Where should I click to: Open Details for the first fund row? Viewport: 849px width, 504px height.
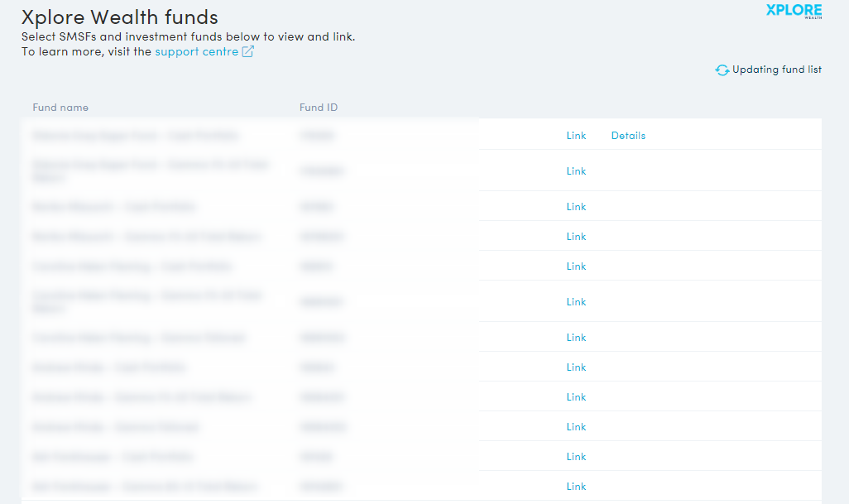coord(628,136)
